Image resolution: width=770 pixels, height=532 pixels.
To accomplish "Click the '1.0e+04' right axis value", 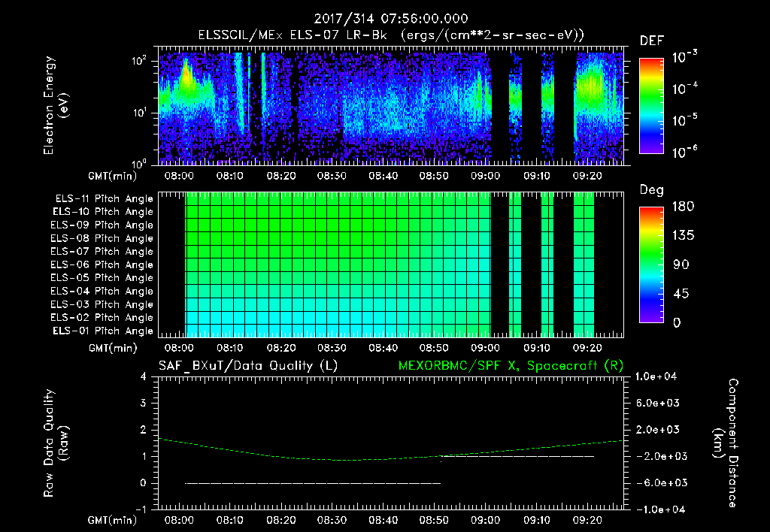I will 656,376.
